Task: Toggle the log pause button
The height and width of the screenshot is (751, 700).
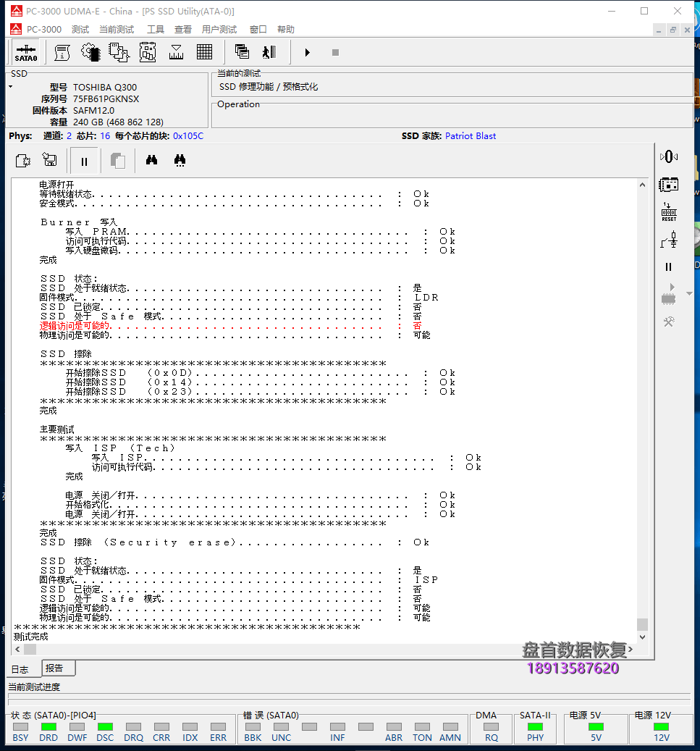Action: 84,161
